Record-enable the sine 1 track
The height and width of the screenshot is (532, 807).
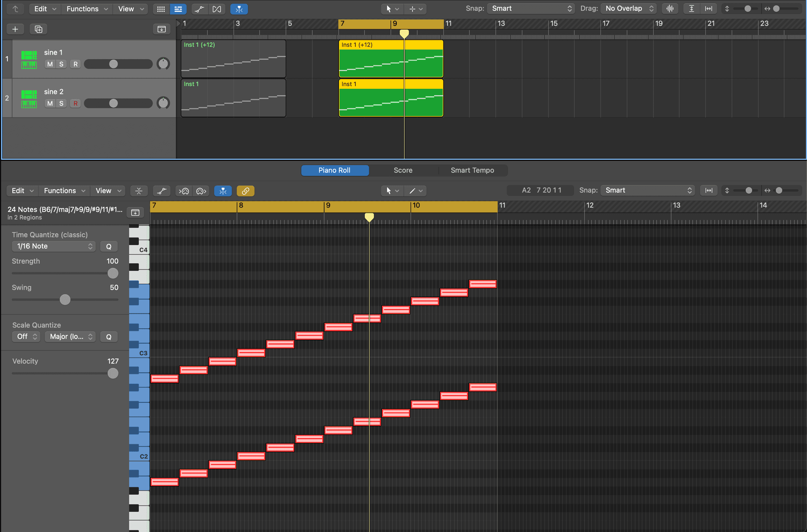pos(76,64)
